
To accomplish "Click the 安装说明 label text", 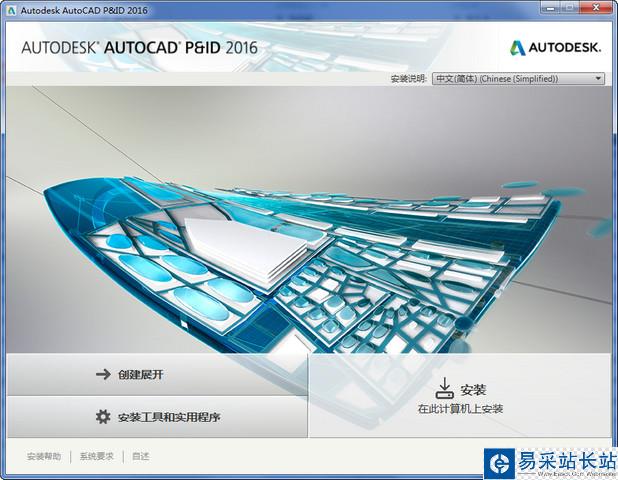I will pos(408,78).
